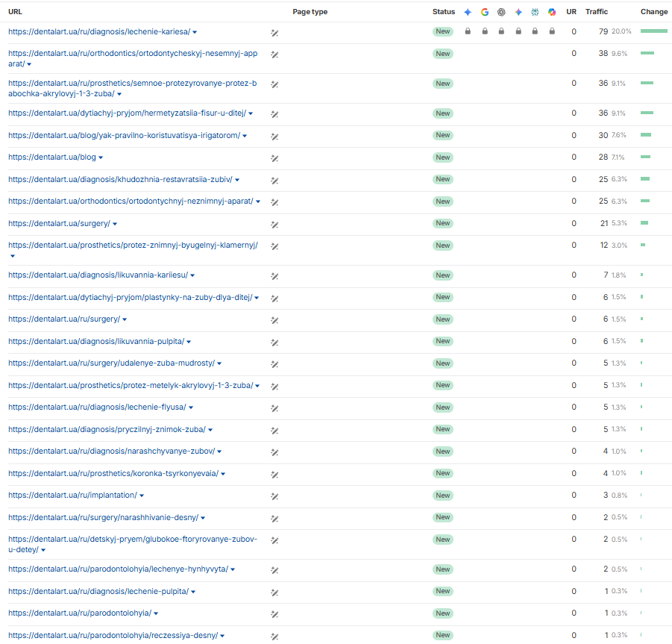
Task: Click the Change column header
Action: click(654, 12)
